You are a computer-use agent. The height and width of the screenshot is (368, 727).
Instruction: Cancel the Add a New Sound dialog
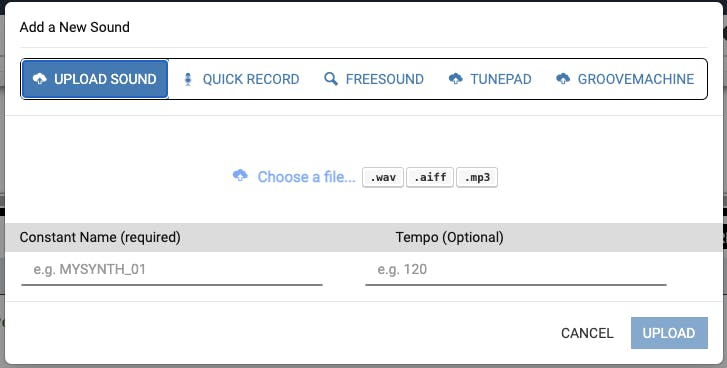(587, 333)
